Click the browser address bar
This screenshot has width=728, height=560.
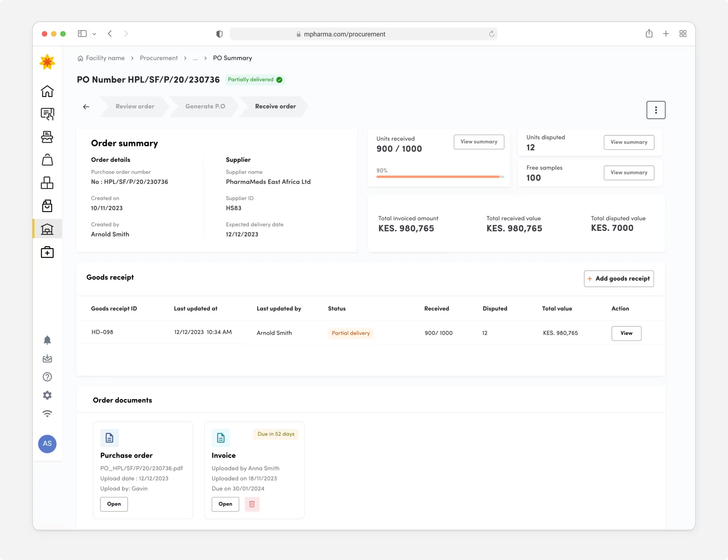coord(363,34)
